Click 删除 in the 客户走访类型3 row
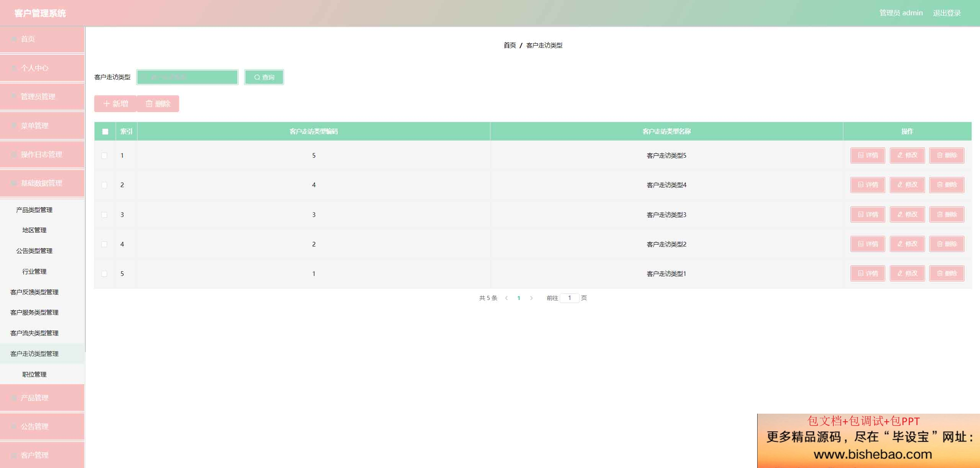The height and width of the screenshot is (468, 980). point(947,214)
